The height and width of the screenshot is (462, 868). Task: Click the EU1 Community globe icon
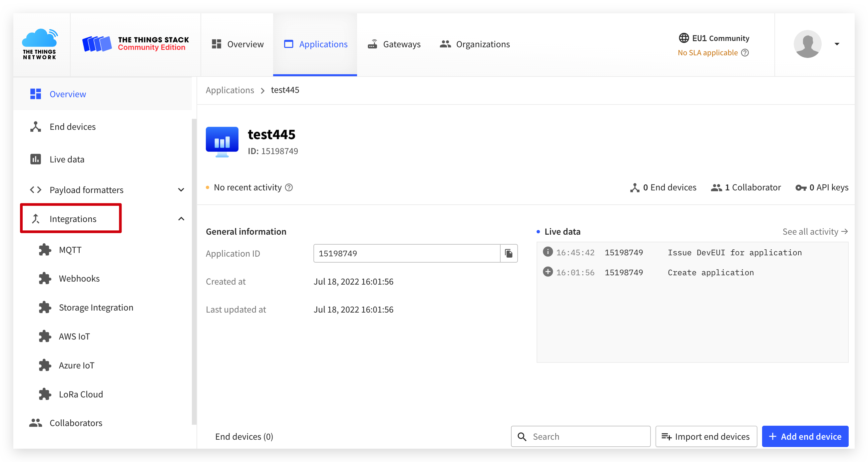684,38
